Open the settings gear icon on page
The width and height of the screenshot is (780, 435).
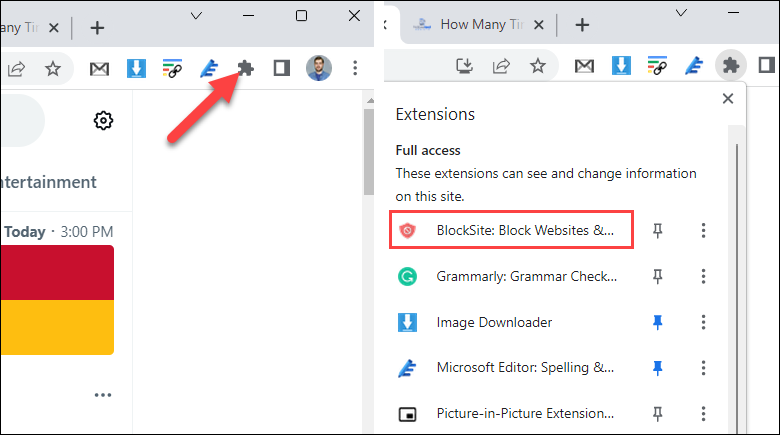click(x=103, y=120)
